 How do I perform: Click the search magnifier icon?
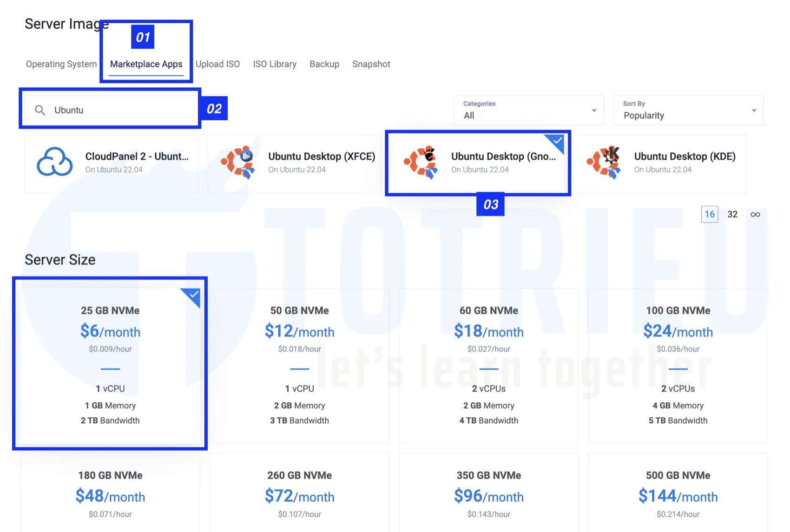click(x=40, y=110)
